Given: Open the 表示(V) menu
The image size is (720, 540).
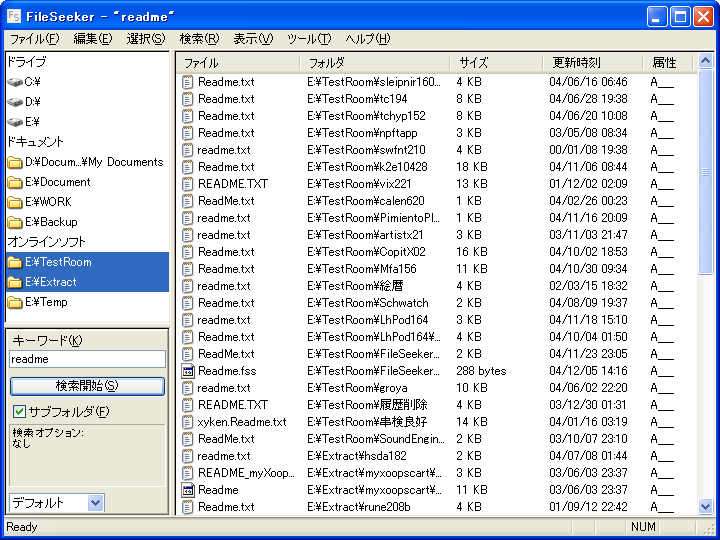Looking at the screenshot, I should [253, 39].
